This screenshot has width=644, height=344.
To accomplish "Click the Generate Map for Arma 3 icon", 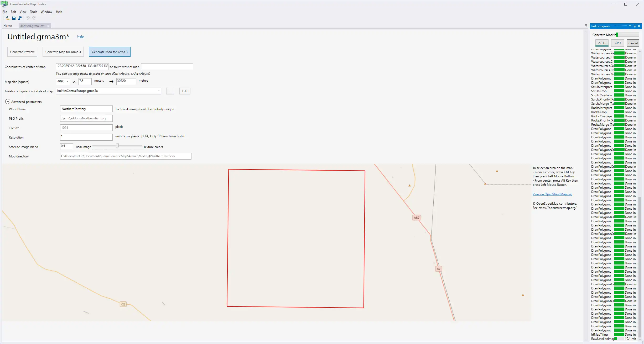I will coord(63,51).
